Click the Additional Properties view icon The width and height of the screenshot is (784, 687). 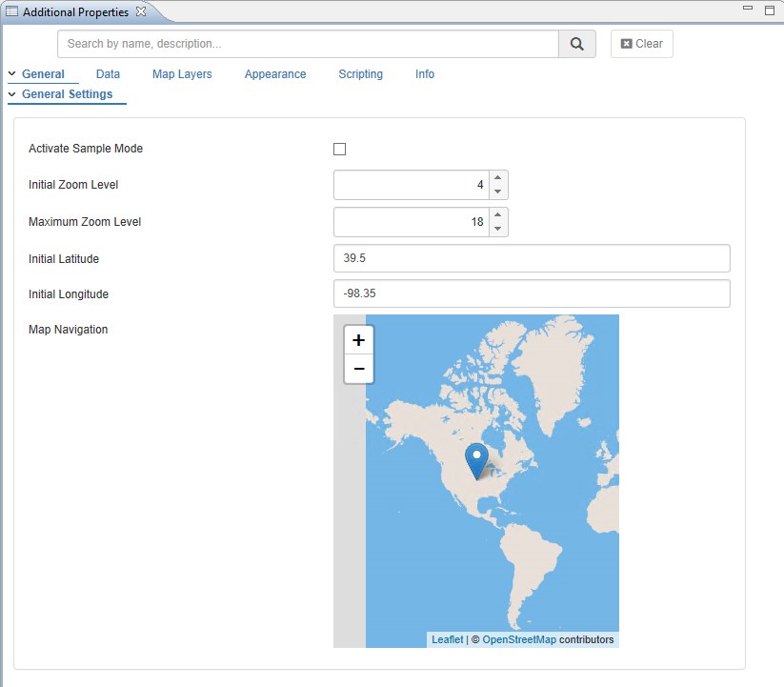[12, 12]
